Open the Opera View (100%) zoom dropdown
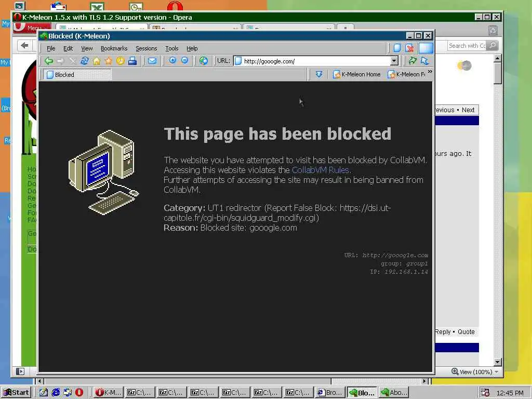The width and height of the screenshot is (532, 399). pos(497,372)
